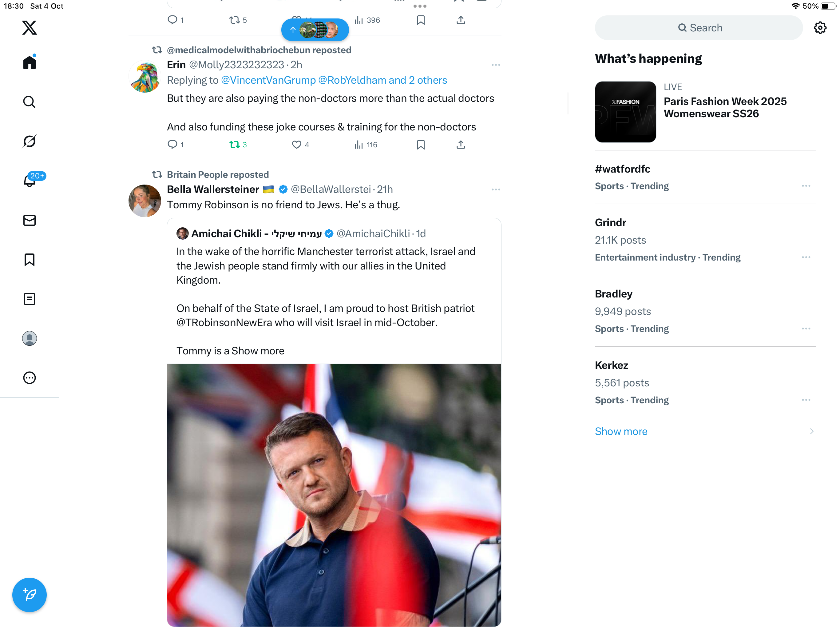This screenshot has width=840, height=630.
Task: Open more options for Grindr trend
Action: 806,257
